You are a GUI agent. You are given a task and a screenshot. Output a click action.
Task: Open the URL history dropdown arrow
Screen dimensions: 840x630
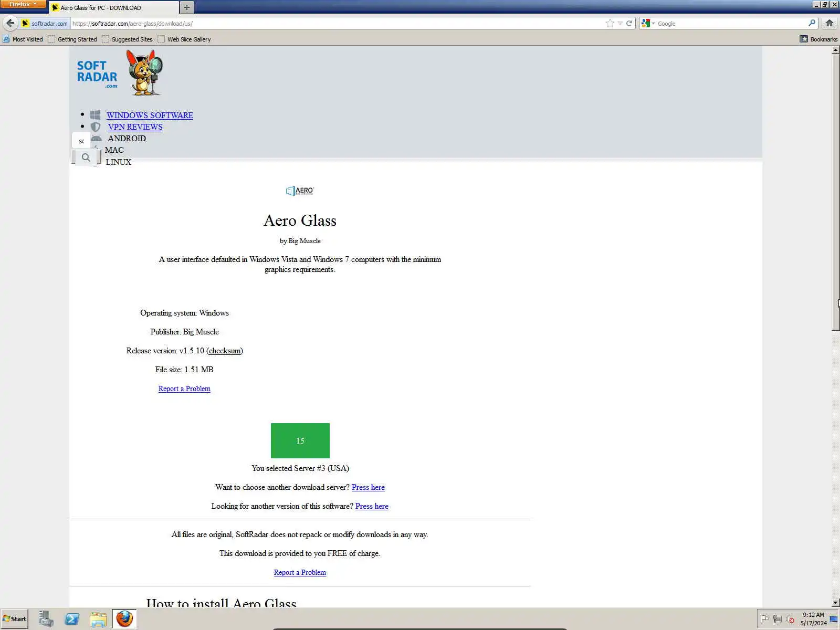[x=620, y=23]
